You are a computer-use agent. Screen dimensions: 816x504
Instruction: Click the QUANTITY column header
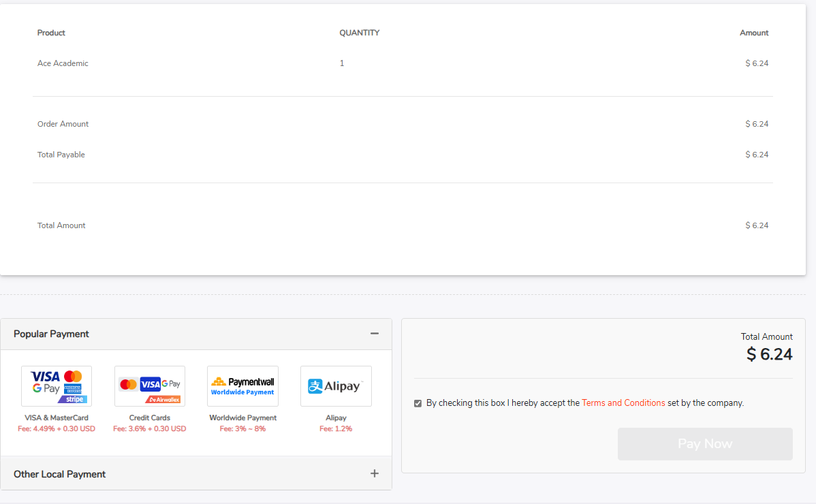pyautogui.click(x=359, y=33)
